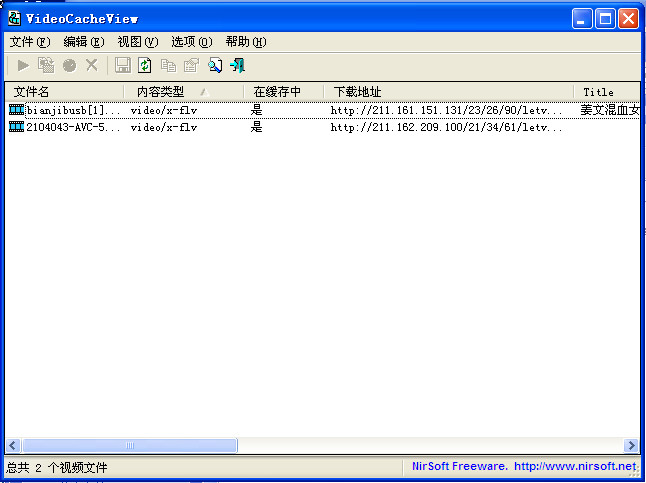Viewport: 646px width, 483px height.
Task: Click the film icon of bianjibusb[1] row
Action: pyautogui.click(x=16, y=110)
